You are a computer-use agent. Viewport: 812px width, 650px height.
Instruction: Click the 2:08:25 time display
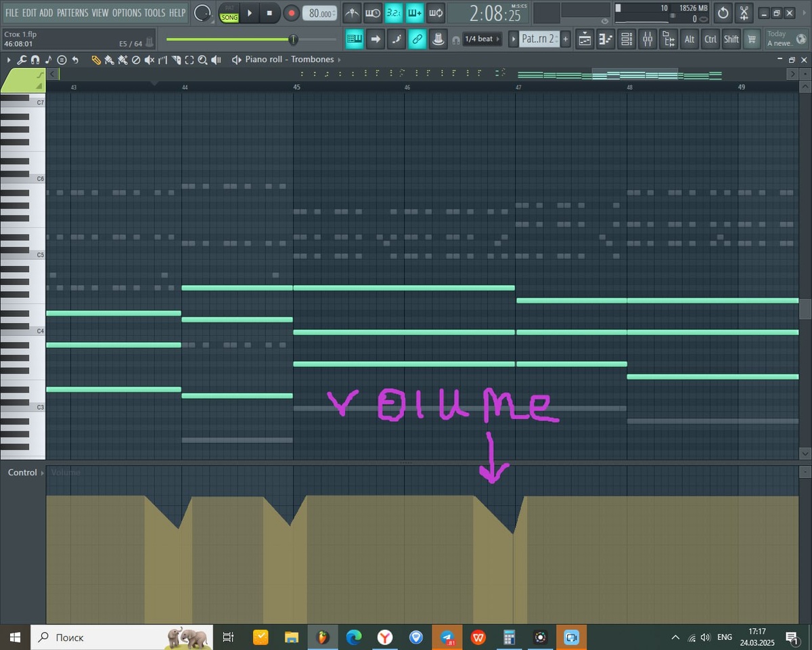[488, 13]
